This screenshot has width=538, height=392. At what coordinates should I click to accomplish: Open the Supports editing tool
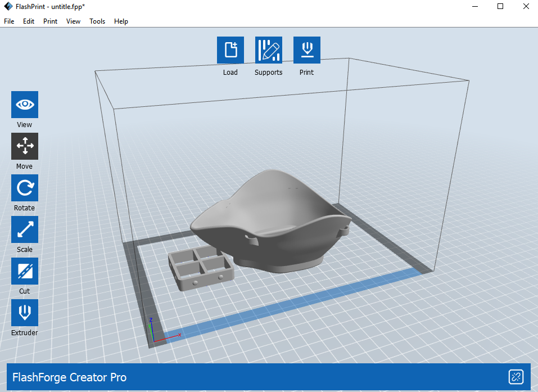click(269, 50)
